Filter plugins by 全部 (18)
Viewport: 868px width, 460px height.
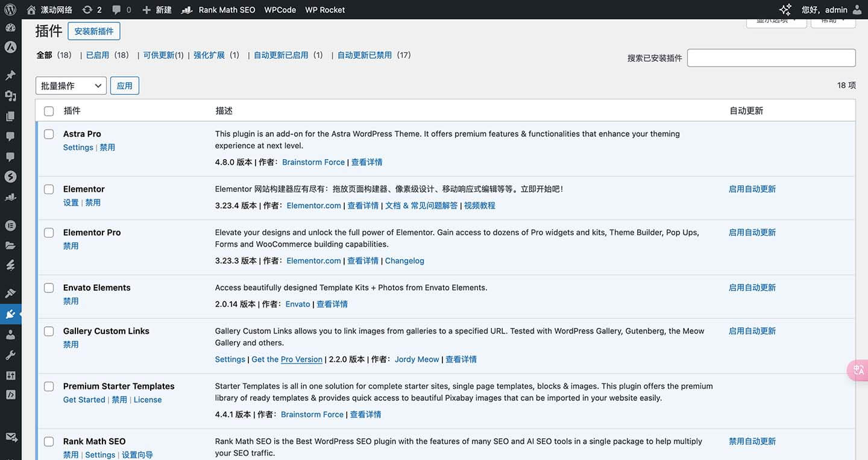point(54,55)
